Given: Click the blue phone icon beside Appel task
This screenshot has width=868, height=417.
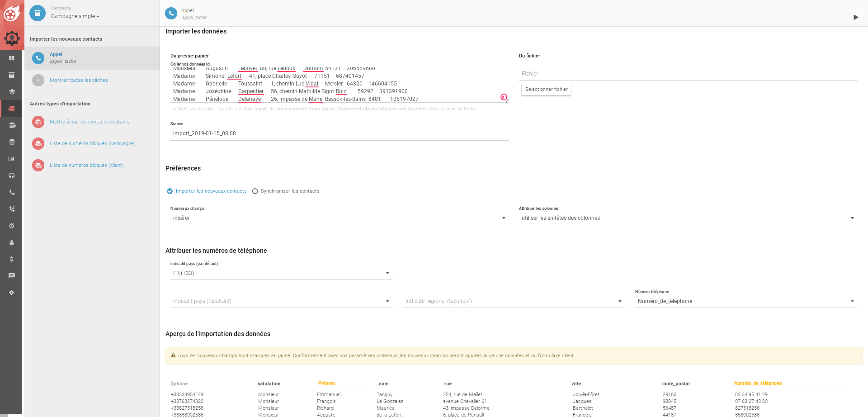Looking at the screenshot, I should click(x=38, y=58).
